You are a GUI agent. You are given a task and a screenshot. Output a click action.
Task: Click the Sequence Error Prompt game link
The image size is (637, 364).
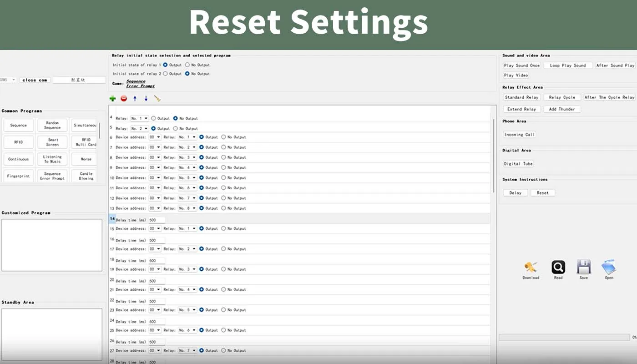(141, 84)
